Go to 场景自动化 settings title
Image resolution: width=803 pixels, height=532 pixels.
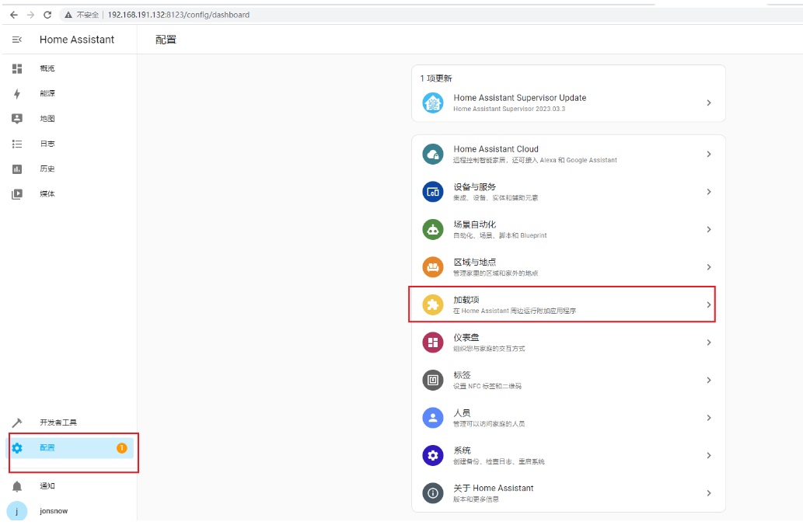(x=475, y=224)
